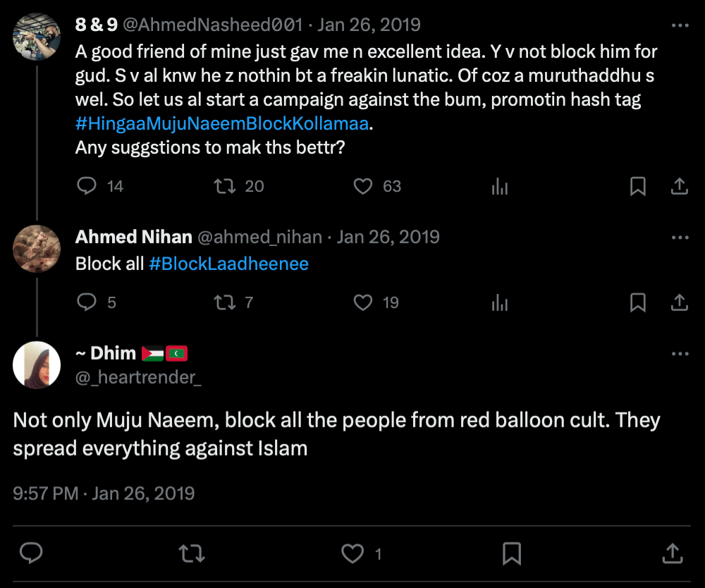Like the tweet with 63 likes
Screen dimensions: 705x588
(362, 186)
